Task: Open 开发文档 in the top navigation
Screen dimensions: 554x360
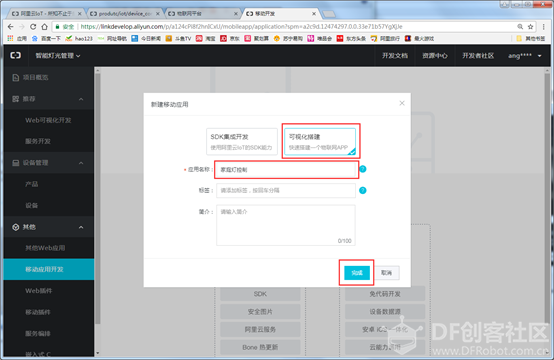Action: coord(395,55)
